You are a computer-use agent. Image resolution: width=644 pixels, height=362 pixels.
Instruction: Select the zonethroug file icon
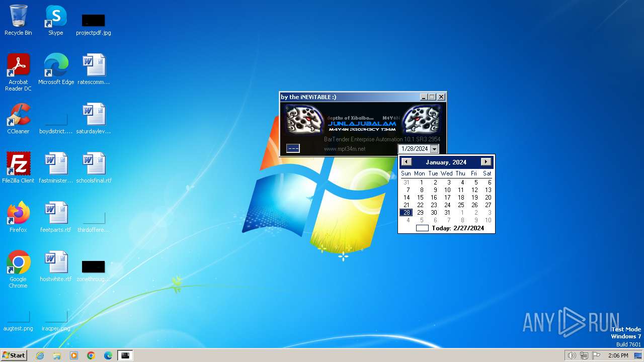click(x=94, y=270)
